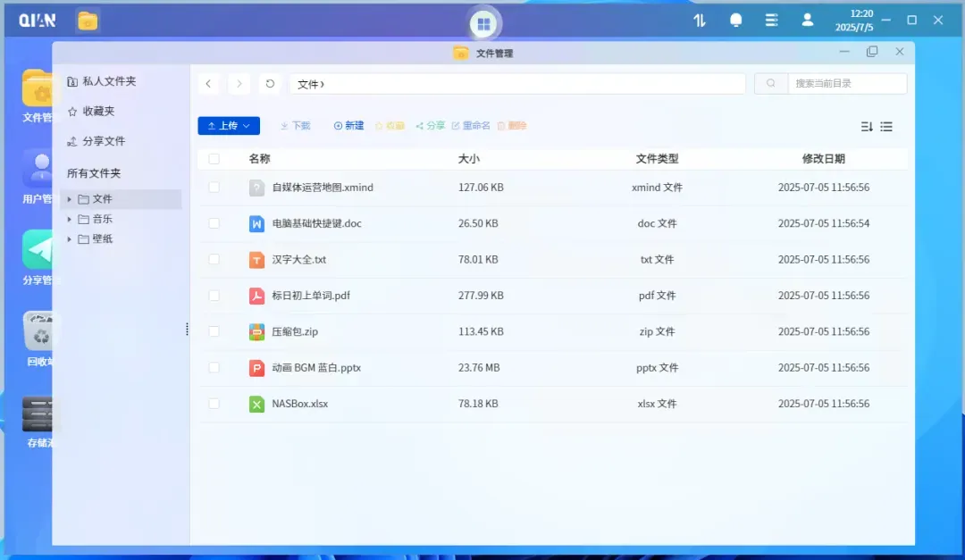
Task: Click the 12:20 clock in top bar
Action: tap(861, 13)
